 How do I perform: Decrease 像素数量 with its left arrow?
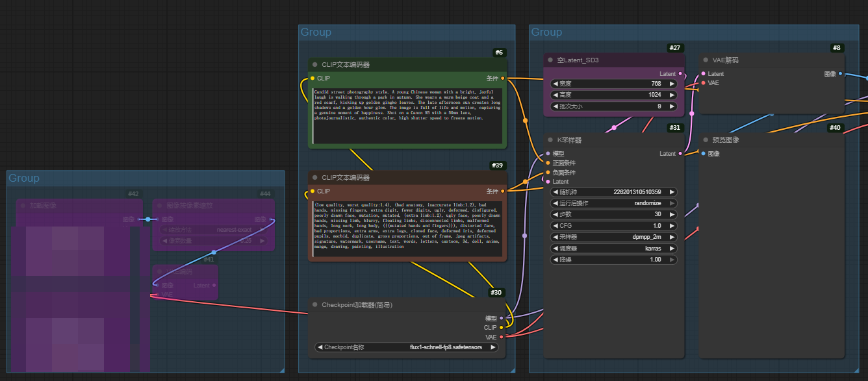pyautogui.click(x=164, y=241)
